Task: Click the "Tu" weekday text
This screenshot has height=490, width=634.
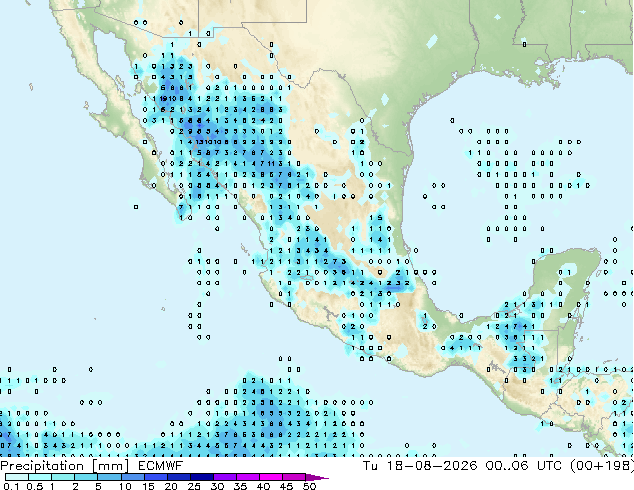Action: click(370, 466)
